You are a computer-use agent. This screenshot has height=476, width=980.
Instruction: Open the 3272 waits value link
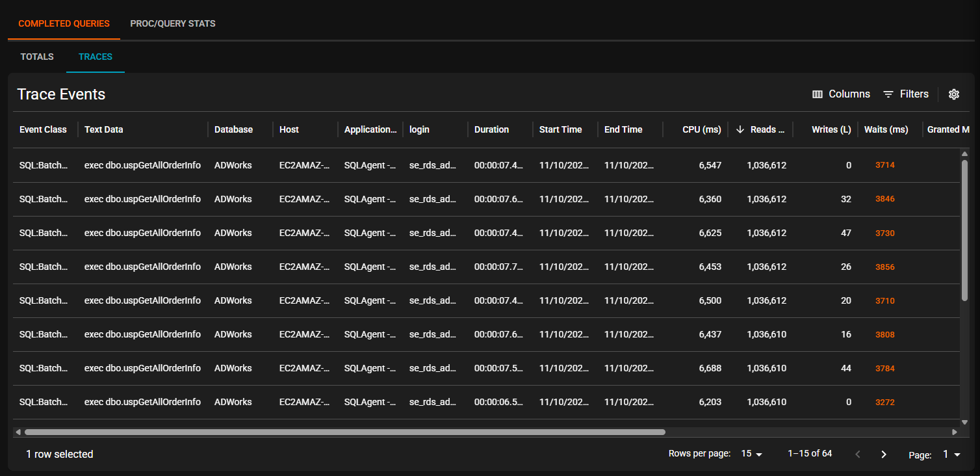pyautogui.click(x=884, y=403)
